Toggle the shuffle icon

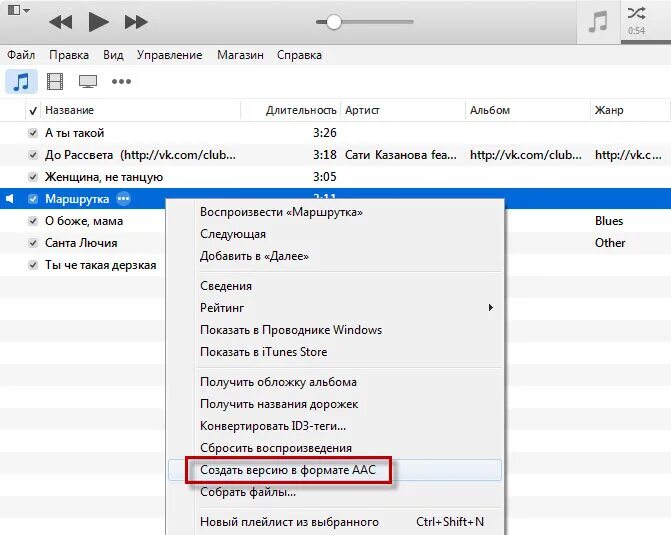point(636,13)
